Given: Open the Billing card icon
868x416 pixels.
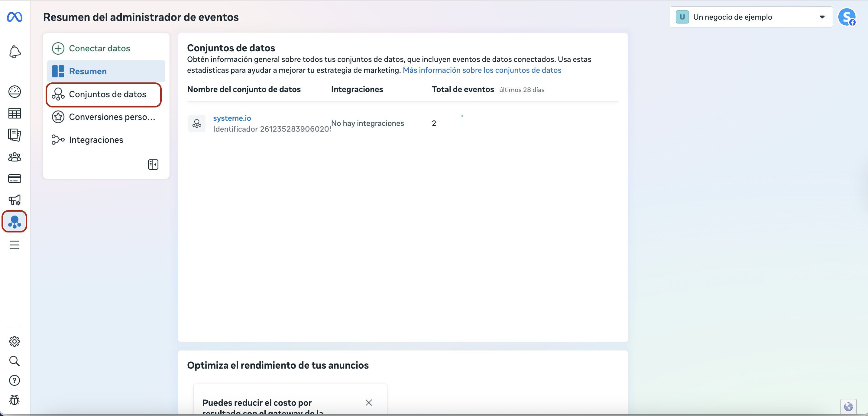Looking at the screenshot, I should tap(15, 178).
